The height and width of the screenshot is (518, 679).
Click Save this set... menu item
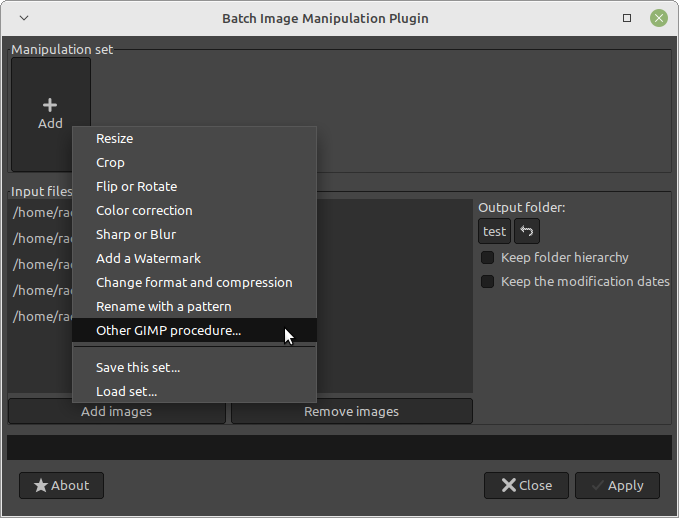click(x=194, y=368)
